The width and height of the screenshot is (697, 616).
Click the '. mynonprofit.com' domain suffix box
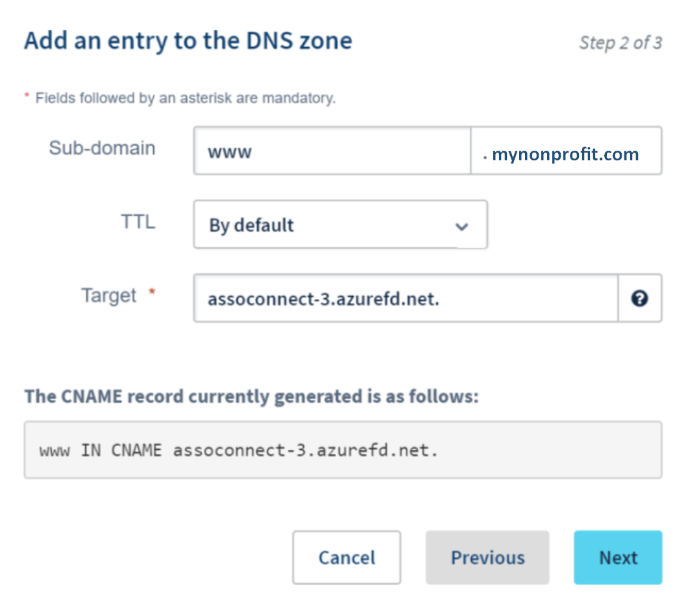(565, 154)
